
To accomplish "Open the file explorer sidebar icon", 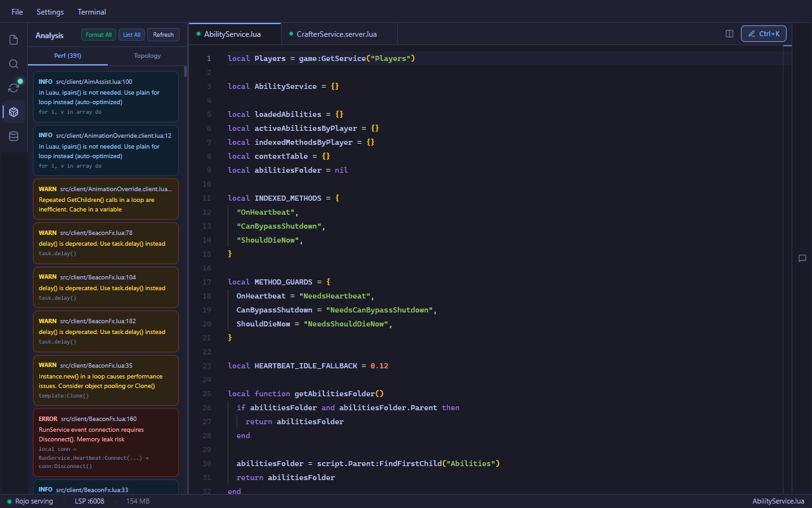I will [x=13, y=39].
